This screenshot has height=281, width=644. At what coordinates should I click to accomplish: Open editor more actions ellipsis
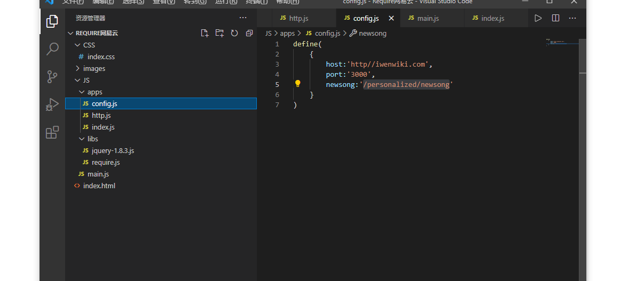572,18
